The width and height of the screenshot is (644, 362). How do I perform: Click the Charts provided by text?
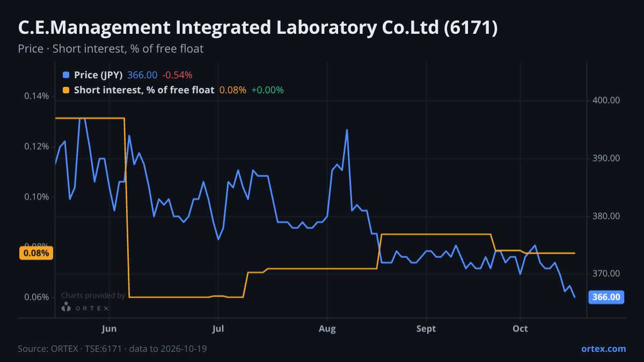pyautogui.click(x=93, y=295)
